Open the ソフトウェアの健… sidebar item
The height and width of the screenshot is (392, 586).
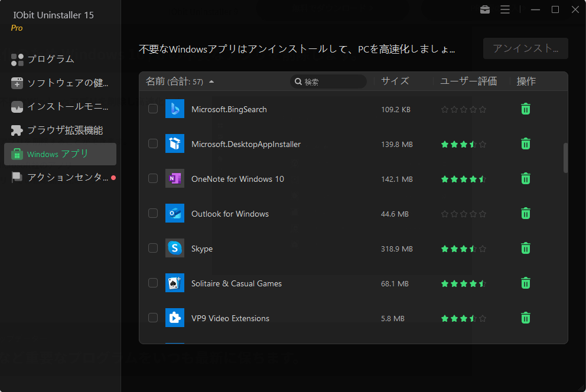click(x=60, y=83)
